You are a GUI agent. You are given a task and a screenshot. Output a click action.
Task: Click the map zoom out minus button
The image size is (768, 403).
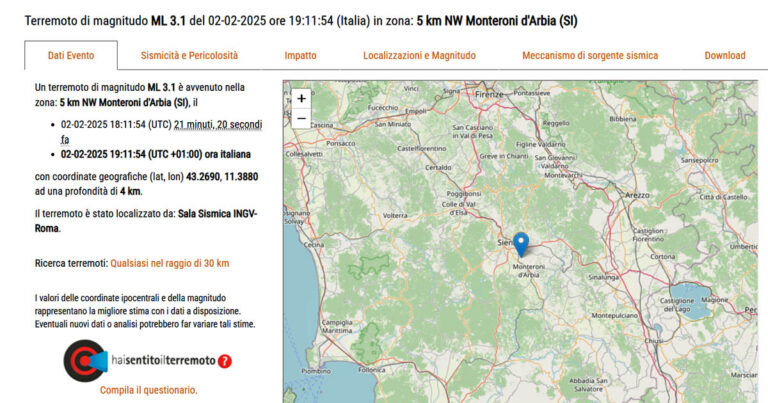click(x=301, y=118)
